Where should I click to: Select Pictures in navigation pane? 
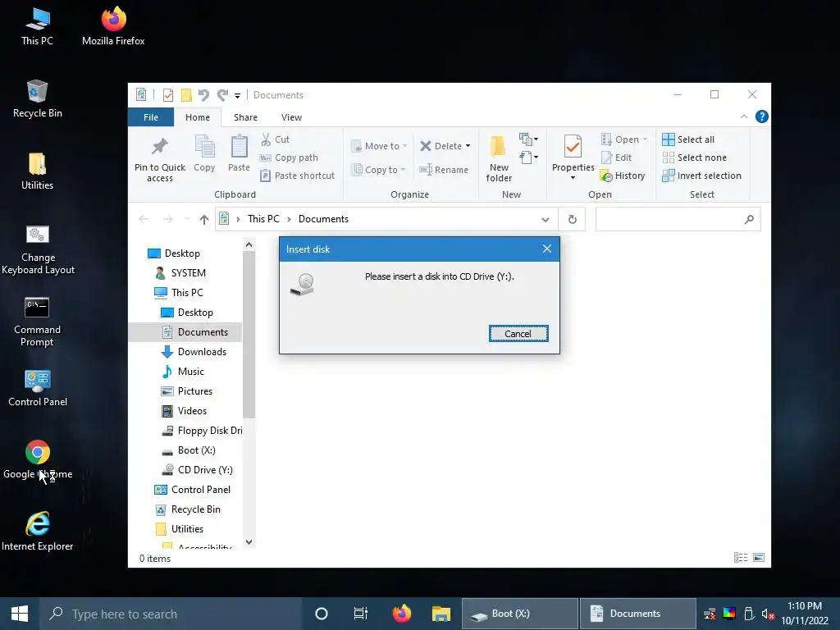(195, 391)
